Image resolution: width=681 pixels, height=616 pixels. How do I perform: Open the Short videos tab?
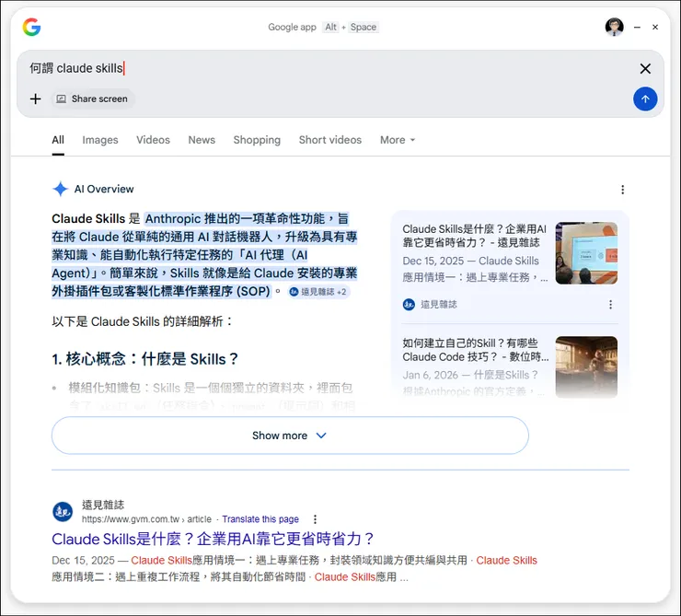(x=330, y=140)
